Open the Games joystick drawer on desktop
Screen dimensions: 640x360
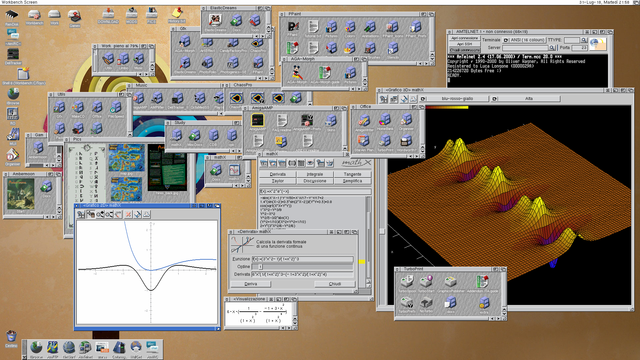[74, 16]
